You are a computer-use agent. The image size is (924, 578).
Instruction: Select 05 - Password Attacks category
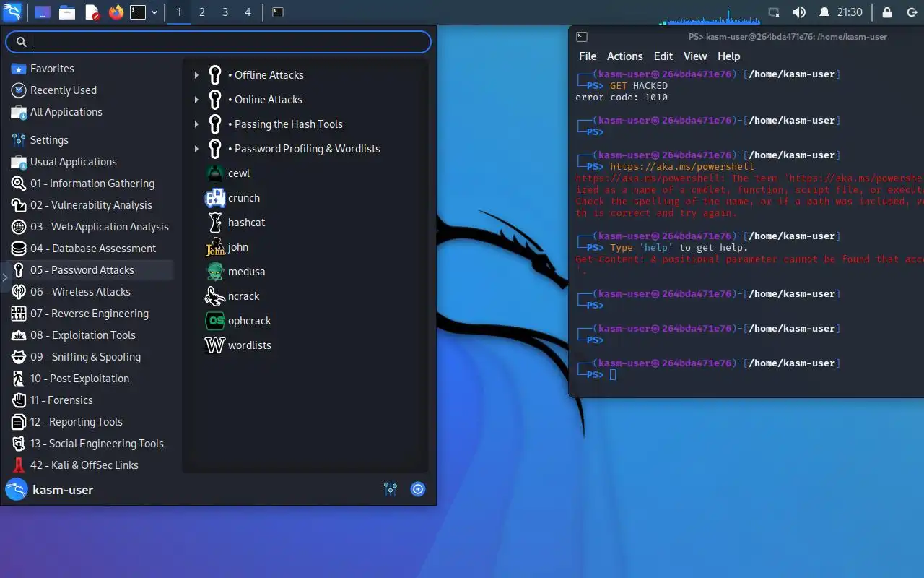click(91, 270)
